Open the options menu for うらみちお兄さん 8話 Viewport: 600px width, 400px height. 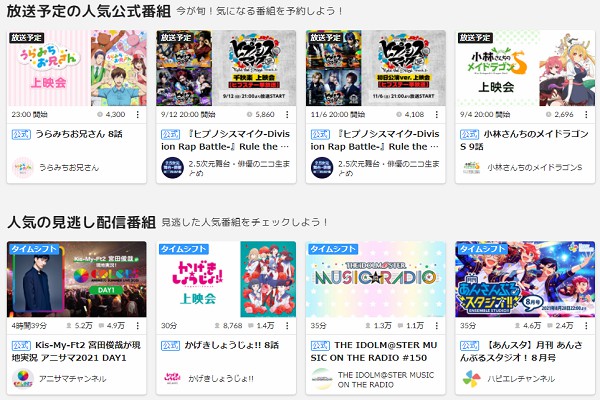tap(138, 114)
